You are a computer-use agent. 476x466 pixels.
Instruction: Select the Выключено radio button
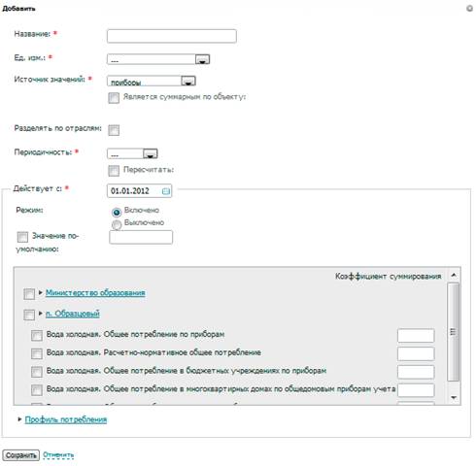click(x=117, y=224)
